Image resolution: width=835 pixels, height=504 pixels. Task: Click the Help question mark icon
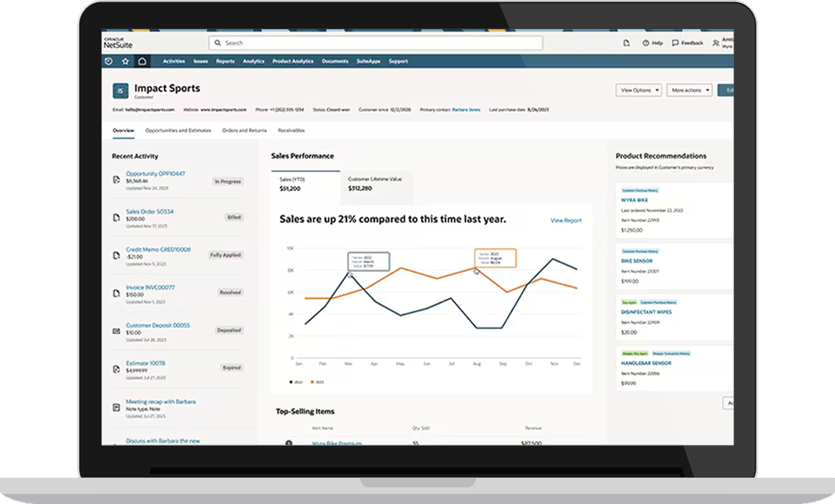(646, 43)
